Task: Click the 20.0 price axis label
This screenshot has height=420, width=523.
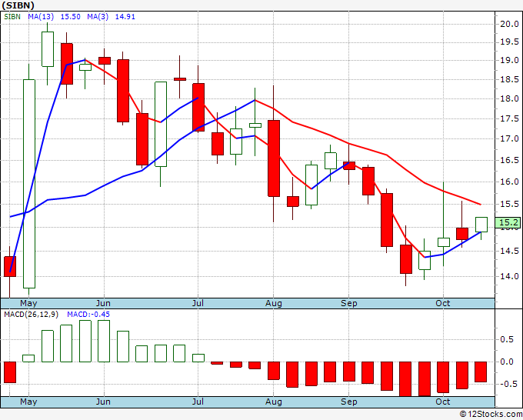Action: pyautogui.click(x=509, y=24)
